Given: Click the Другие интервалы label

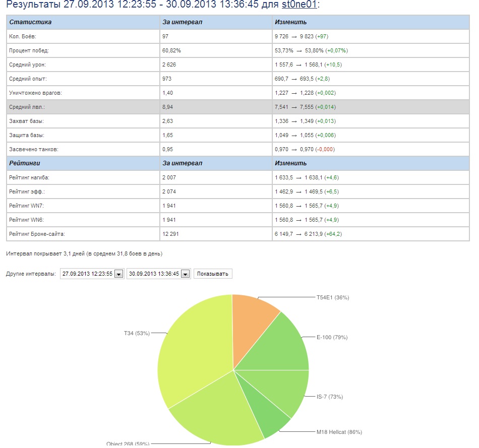Looking at the screenshot, I should coord(31,274).
